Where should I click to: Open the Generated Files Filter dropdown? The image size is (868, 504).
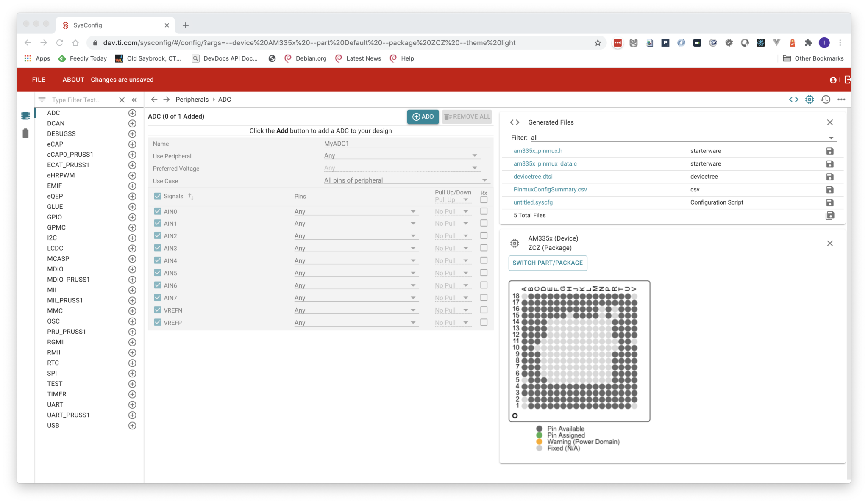tap(831, 137)
